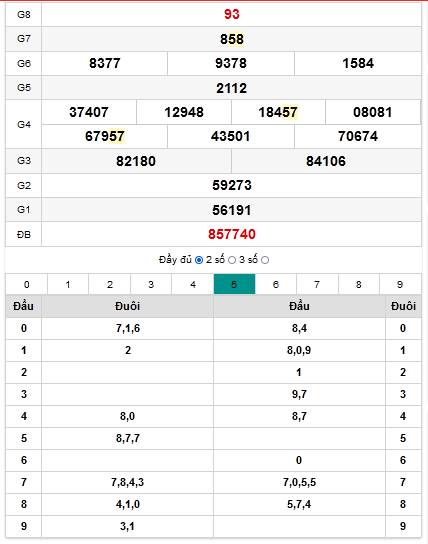Click the G6 number 1584
Screen dimensions: 428x544
pyautogui.click(x=358, y=63)
